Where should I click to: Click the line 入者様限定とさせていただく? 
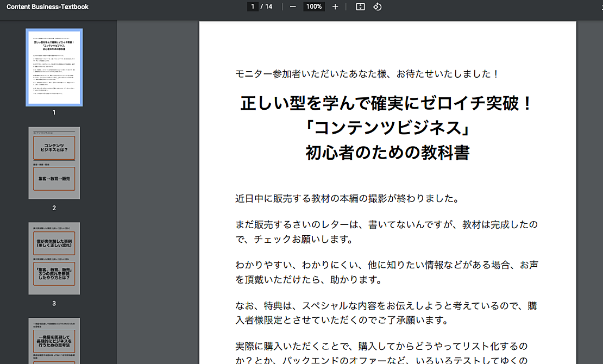click(x=342, y=320)
